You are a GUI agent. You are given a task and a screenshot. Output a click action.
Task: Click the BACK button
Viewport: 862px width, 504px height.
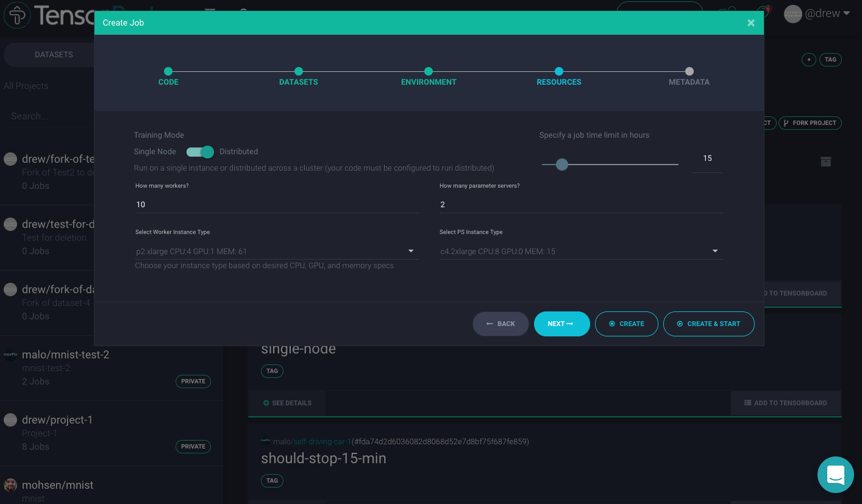500,324
